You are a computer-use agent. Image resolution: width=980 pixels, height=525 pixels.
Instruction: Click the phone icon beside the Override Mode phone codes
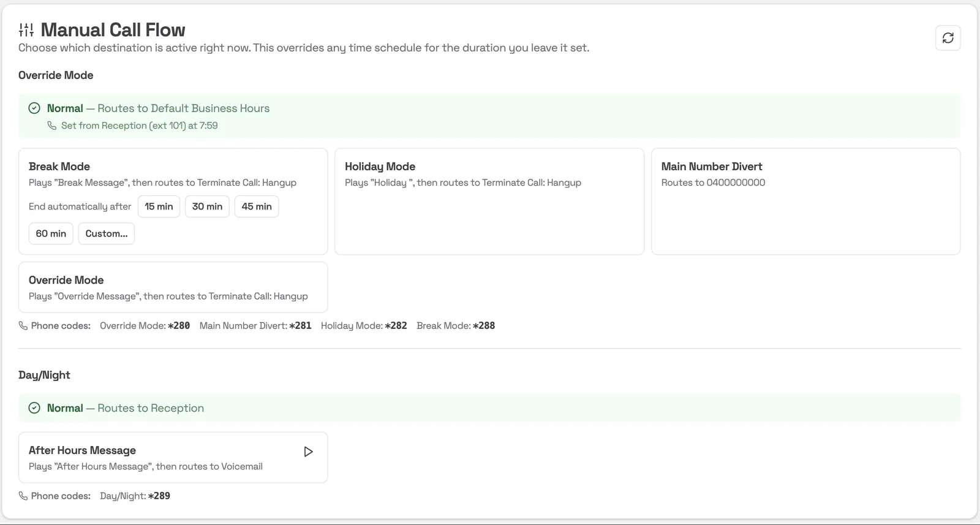click(23, 326)
